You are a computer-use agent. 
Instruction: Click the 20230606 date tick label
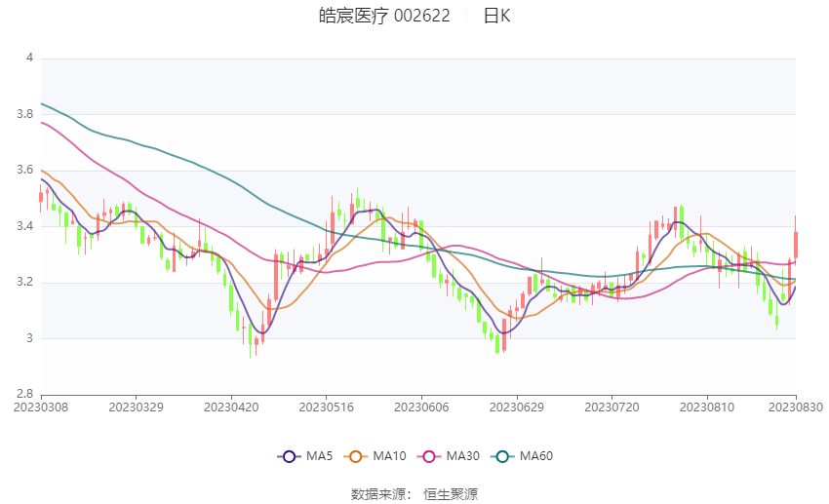[420, 407]
